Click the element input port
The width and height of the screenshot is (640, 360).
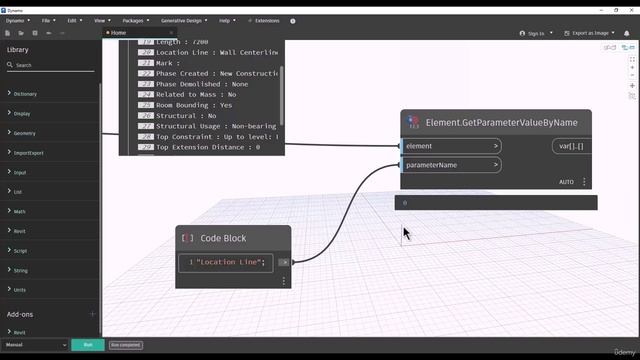pos(451,146)
